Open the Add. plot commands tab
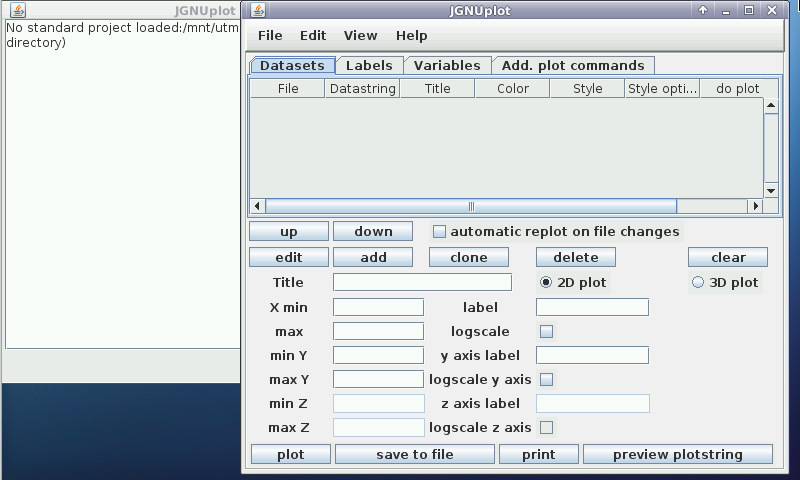The width and height of the screenshot is (800, 480). (573, 65)
